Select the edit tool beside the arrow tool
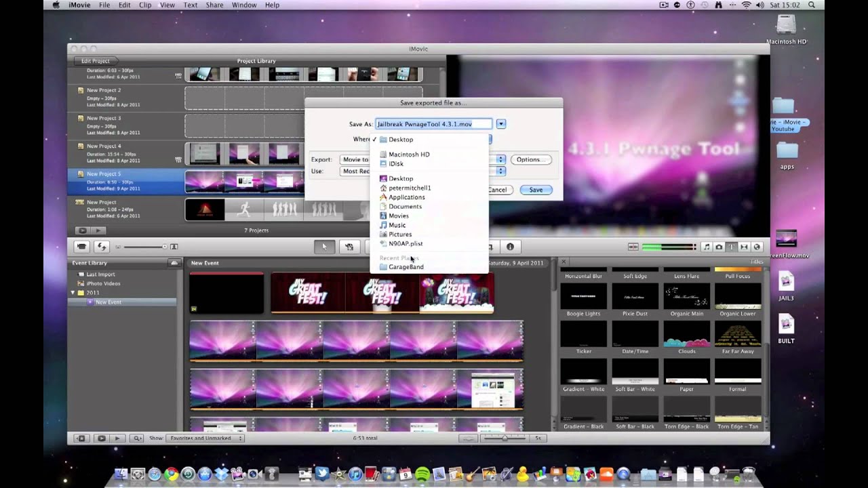The width and height of the screenshot is (868, 488). coord(349,247)
